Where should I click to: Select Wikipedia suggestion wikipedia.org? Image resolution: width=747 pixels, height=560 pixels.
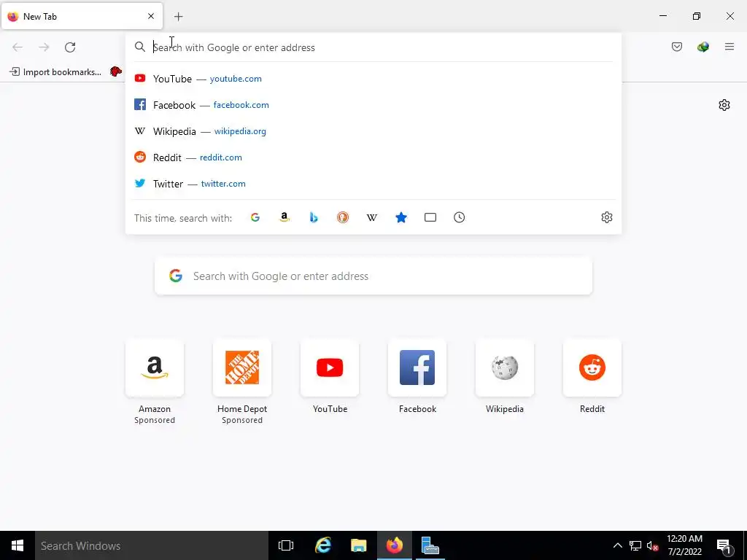tap(373, 131)
